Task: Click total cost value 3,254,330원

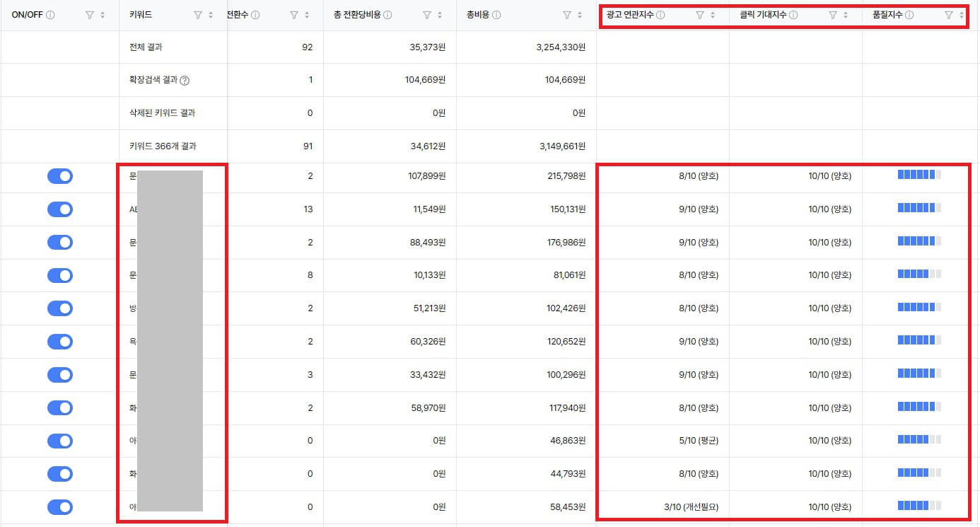Action: click(x=561, y=47)
